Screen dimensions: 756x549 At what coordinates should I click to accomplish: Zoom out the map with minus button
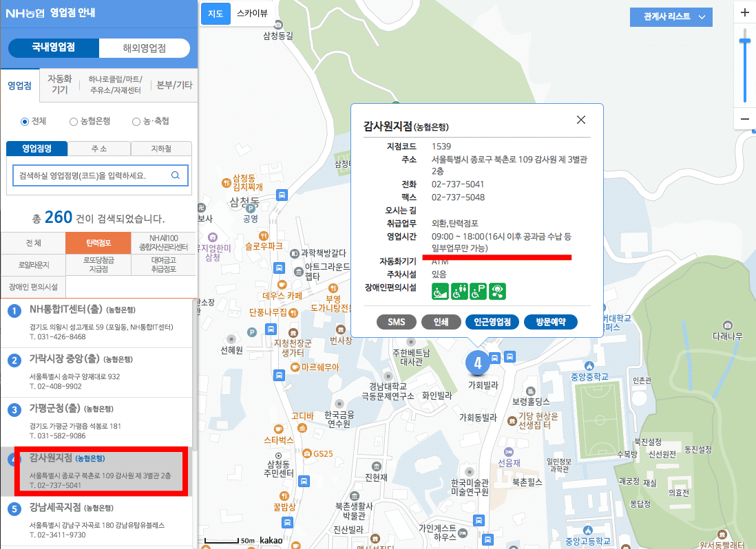point(745,118)
